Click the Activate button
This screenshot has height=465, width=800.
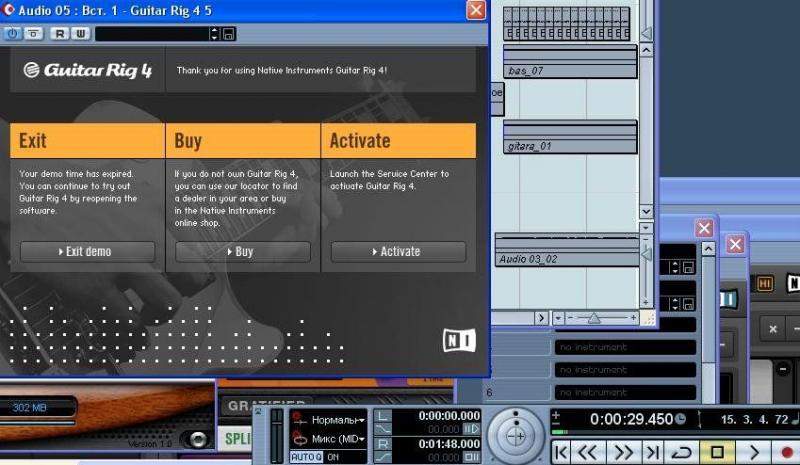398,252
